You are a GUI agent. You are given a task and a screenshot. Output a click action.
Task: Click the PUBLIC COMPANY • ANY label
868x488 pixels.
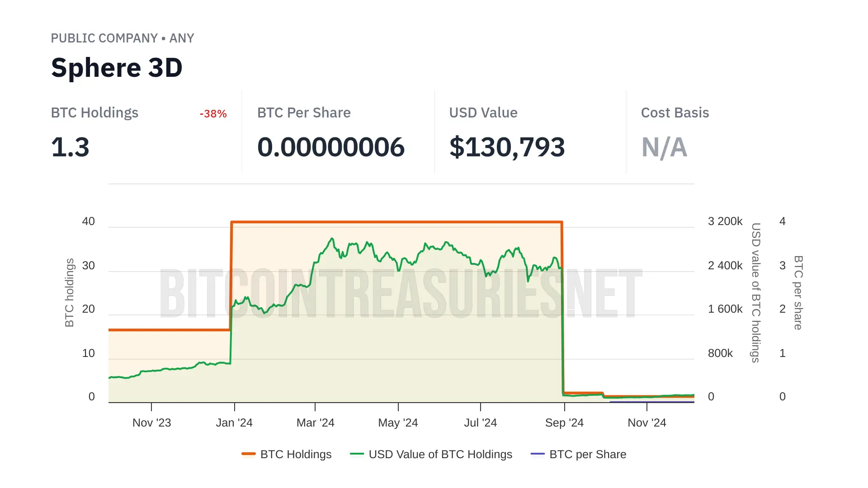point(122,38)
